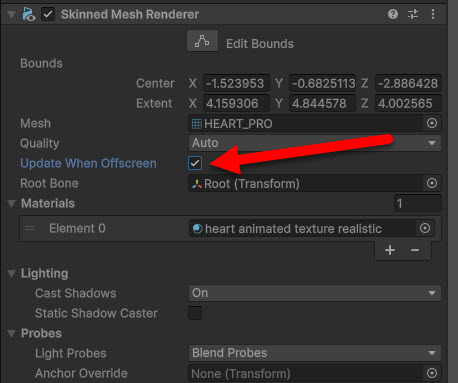Click the Center Z value field
Viewport: 458px width, 383px height.
pyautogui.click(x=408, y=83)
